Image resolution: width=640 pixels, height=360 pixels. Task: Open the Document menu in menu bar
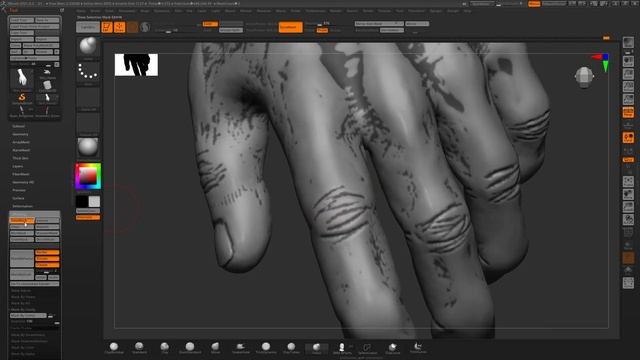[x=127, y=11]
